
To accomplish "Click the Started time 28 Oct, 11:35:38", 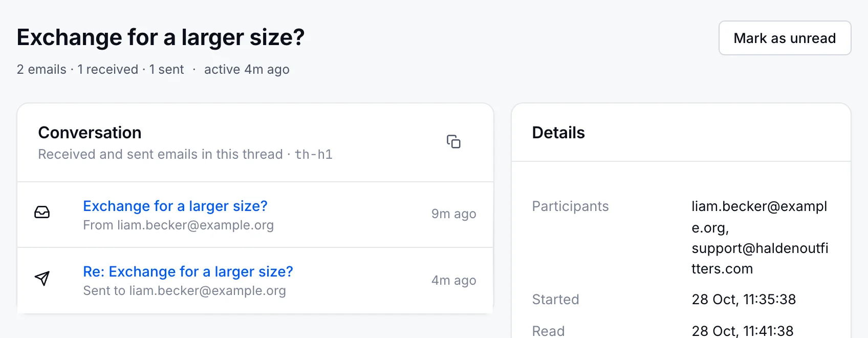I will (x=744, y=299).
